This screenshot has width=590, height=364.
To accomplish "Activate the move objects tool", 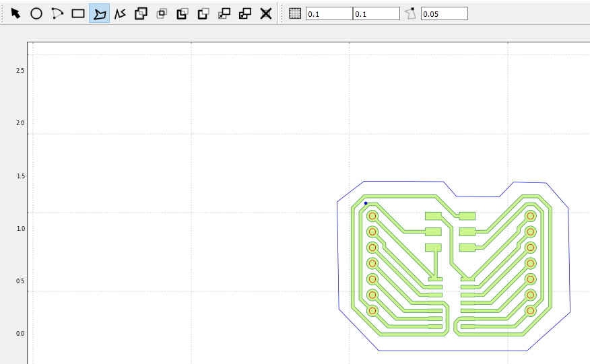I will pos(224,13).
